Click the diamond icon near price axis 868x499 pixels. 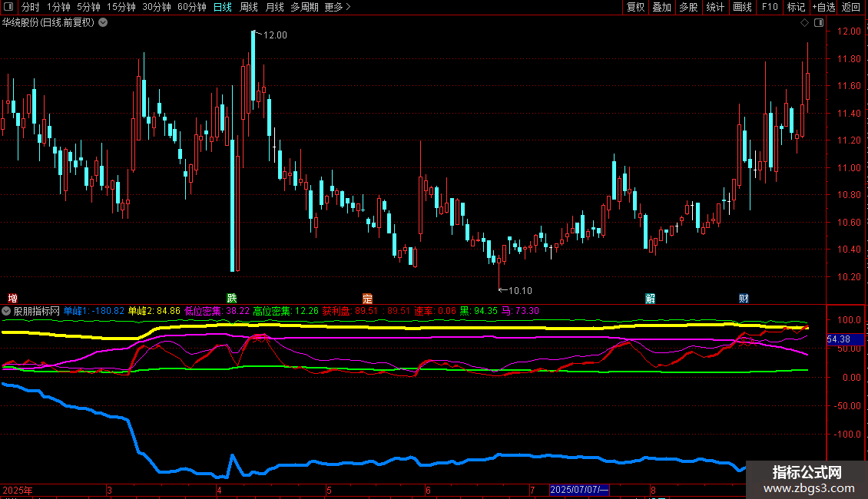pos(804,23)
